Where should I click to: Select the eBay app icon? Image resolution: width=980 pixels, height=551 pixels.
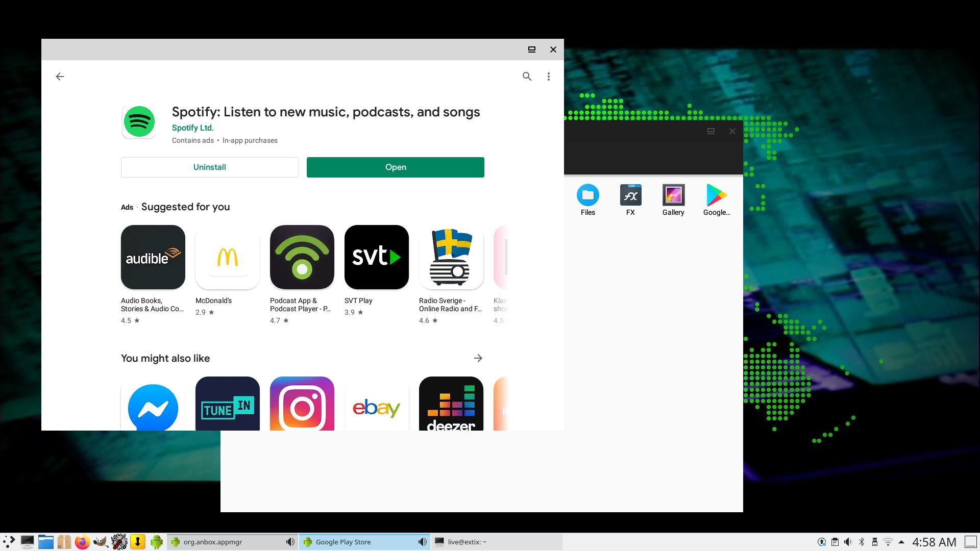click(377, 404)
